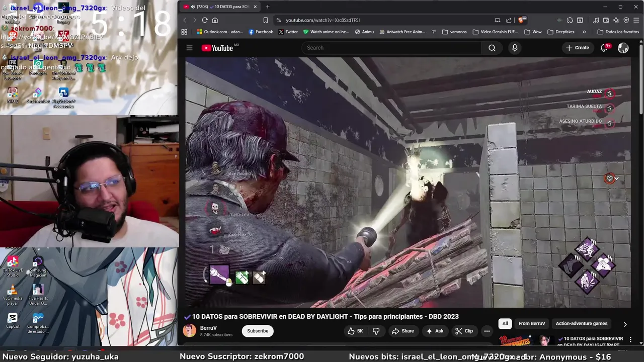Open the BerruV channel avatar
644x362 pixels.
[189, 330]
